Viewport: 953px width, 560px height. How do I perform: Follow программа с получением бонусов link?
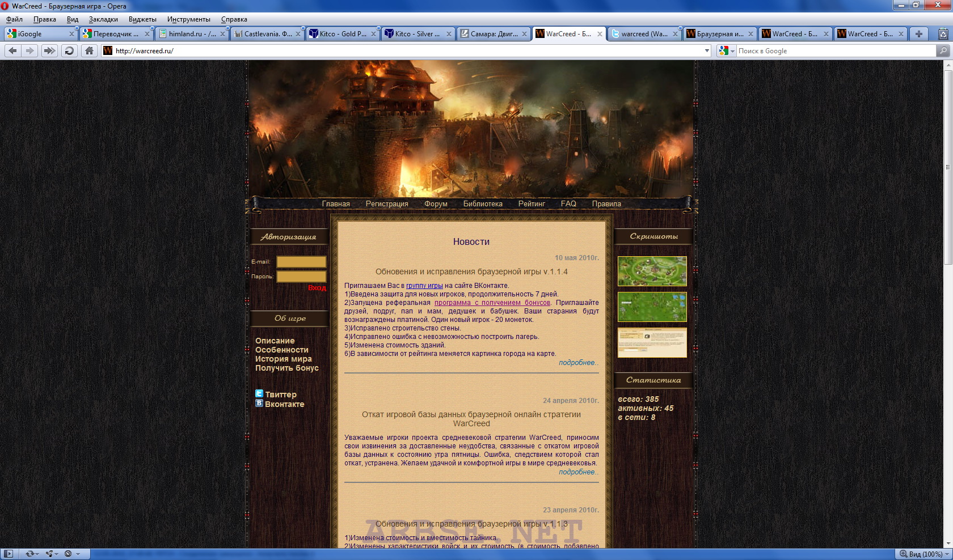coord(492,303)
